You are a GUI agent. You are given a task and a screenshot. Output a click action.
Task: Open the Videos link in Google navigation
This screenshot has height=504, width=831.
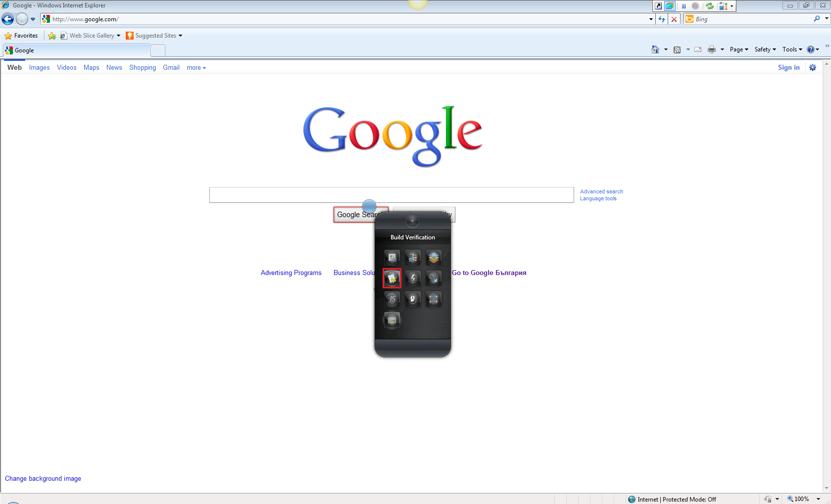point(67,68)
